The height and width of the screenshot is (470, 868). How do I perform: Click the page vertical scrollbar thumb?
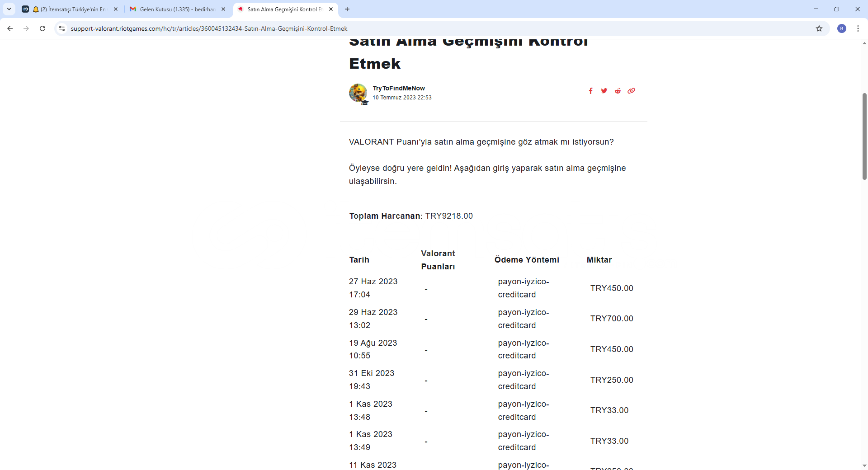864,136
